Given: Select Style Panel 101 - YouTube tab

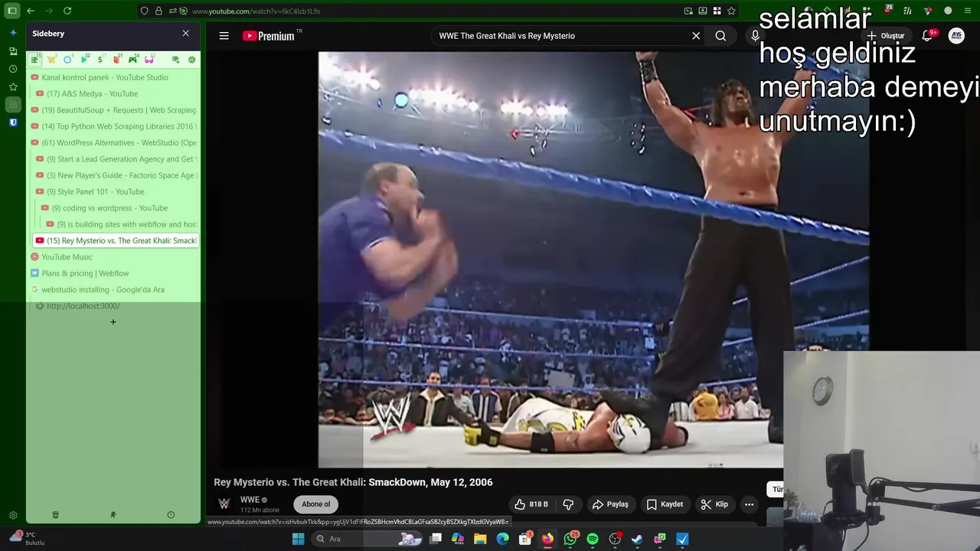Looking at the screenshot, I should coord(116,191).
